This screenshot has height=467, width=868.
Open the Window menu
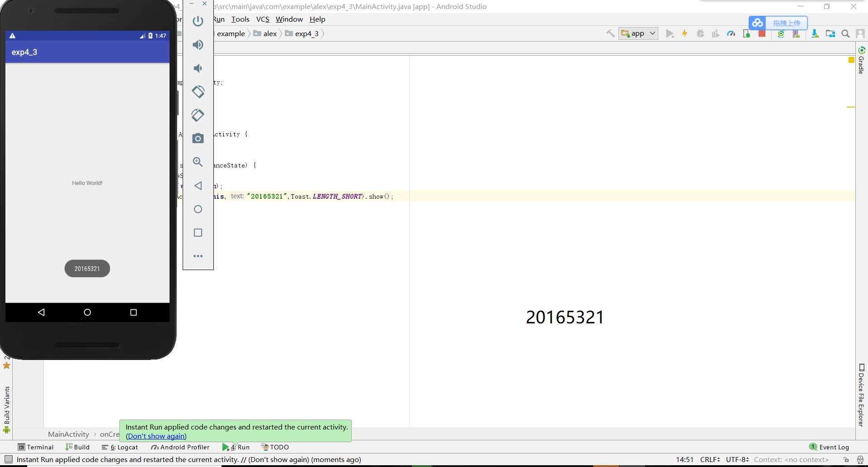(289, 19)
